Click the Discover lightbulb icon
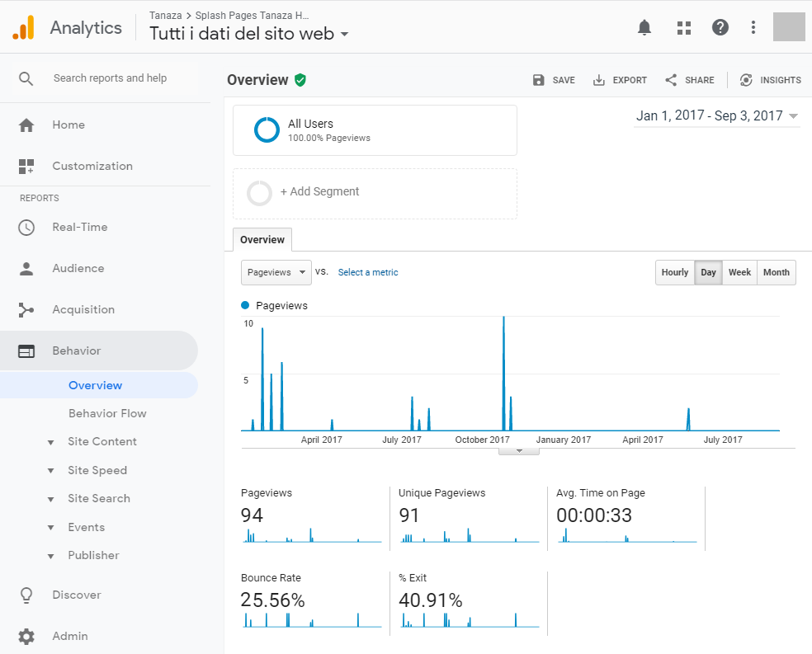This screenshot has width=812, height=654. (26, 595)
